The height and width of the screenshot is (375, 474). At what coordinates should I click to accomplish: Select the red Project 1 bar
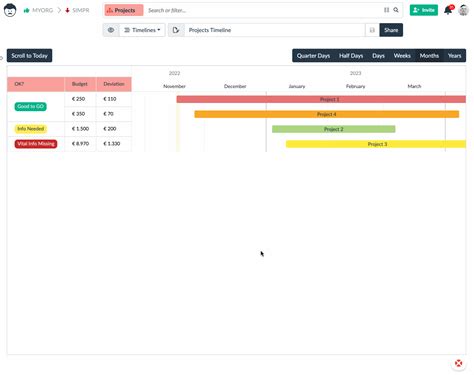(321, 99)
